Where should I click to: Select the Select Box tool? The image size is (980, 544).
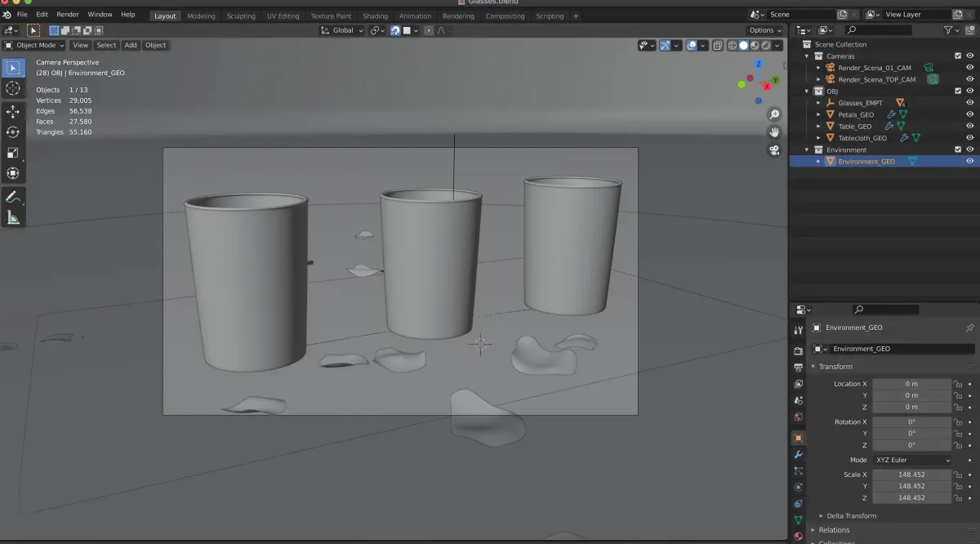[13, 68]
